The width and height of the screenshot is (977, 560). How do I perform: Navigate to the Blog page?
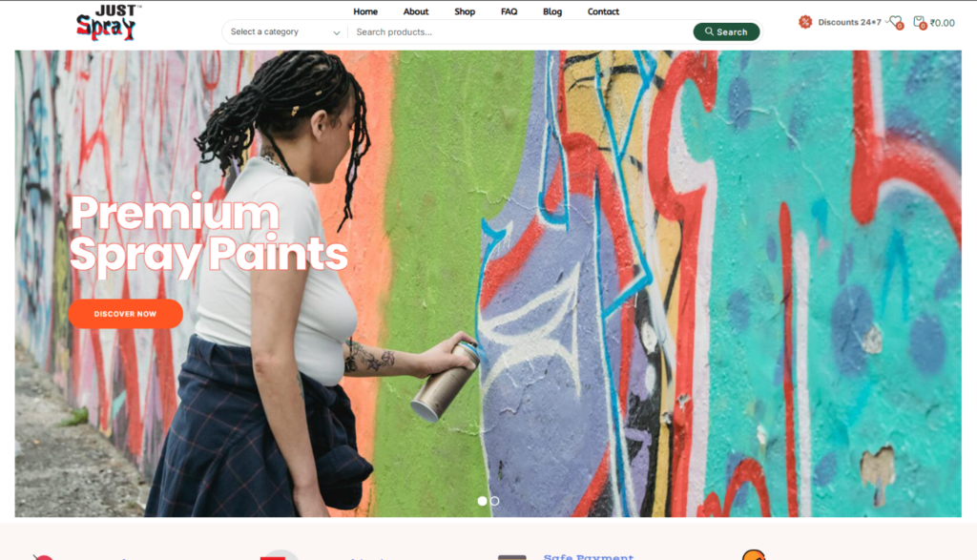(552, 11)
